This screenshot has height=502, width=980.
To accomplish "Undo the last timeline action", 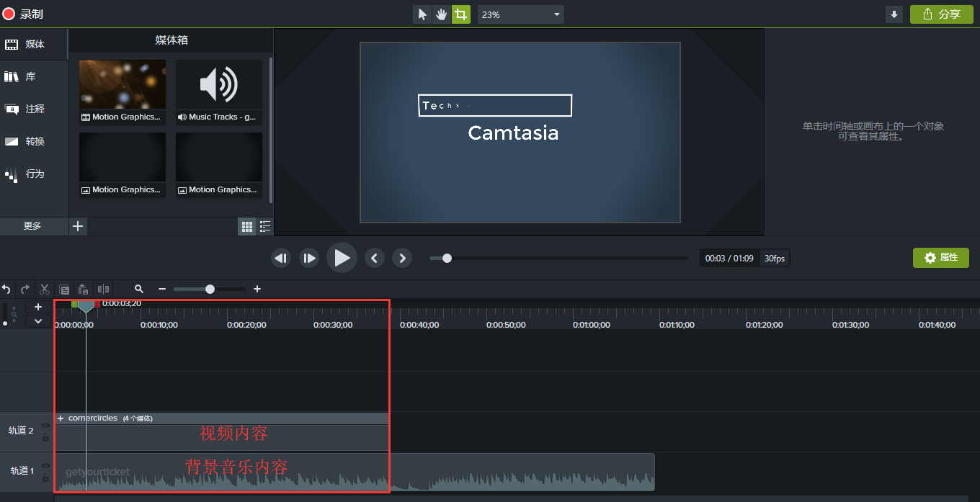I will tap(6, 290).
